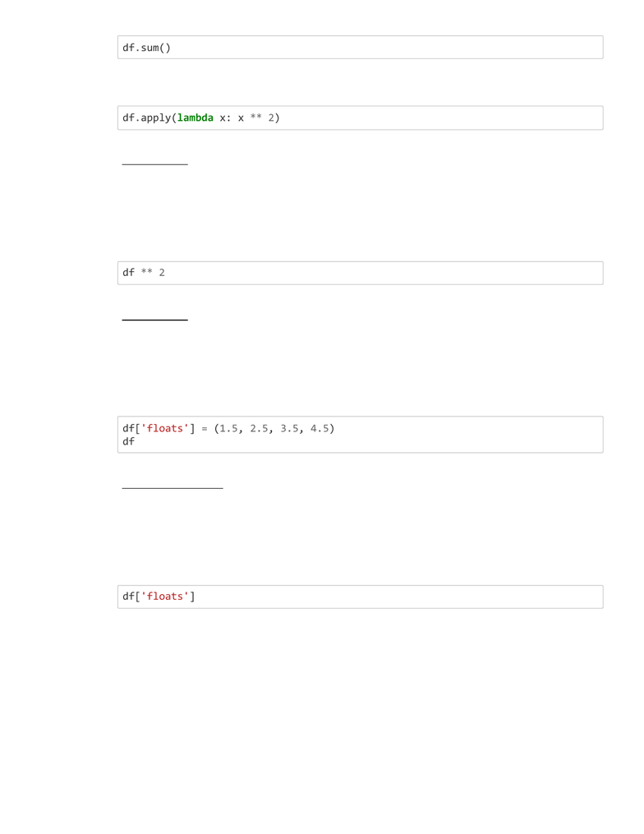Click the word apply in df.apply

(156, 117)
